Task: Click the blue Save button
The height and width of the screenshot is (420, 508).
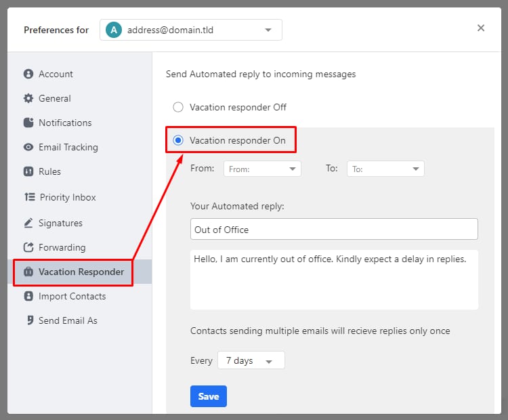Action: [x=209, y=396]
